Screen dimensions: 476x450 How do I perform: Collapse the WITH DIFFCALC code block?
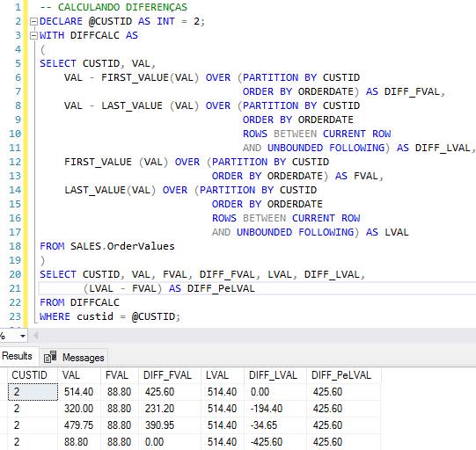pyautogui.click(x=33, y=36)
